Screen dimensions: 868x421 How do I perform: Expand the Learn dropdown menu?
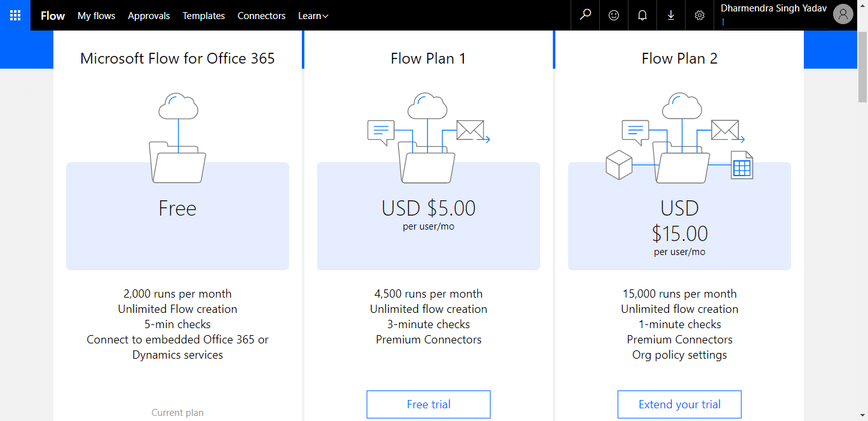(313, 16)
